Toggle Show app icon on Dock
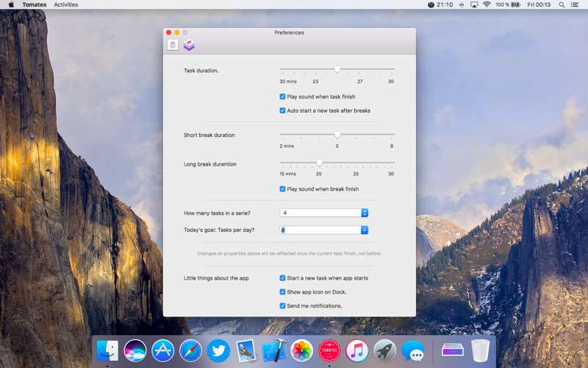The image size is (588, 368). (x=283, y=292)
